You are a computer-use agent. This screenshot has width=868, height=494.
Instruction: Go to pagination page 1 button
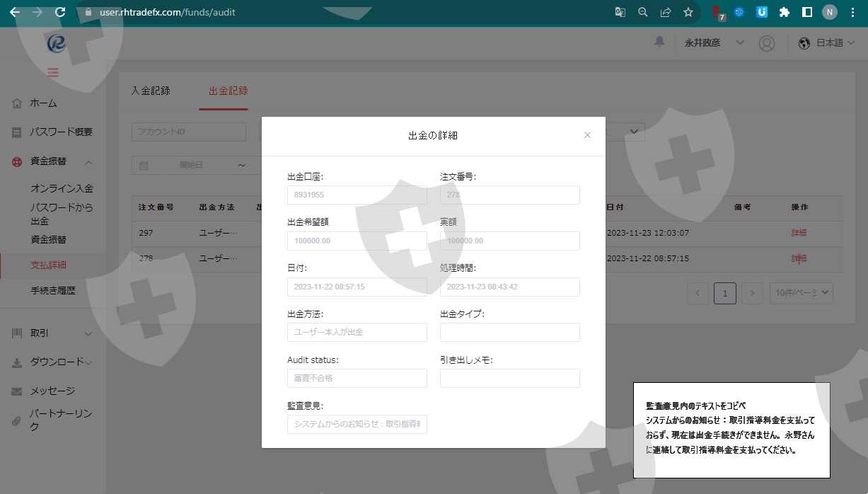725,293
